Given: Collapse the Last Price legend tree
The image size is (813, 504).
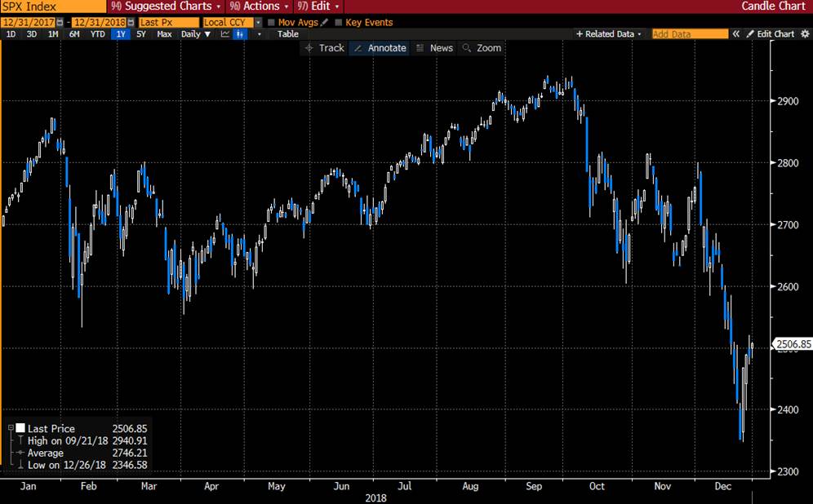Looking at the screenshot, I should (10, 428).
